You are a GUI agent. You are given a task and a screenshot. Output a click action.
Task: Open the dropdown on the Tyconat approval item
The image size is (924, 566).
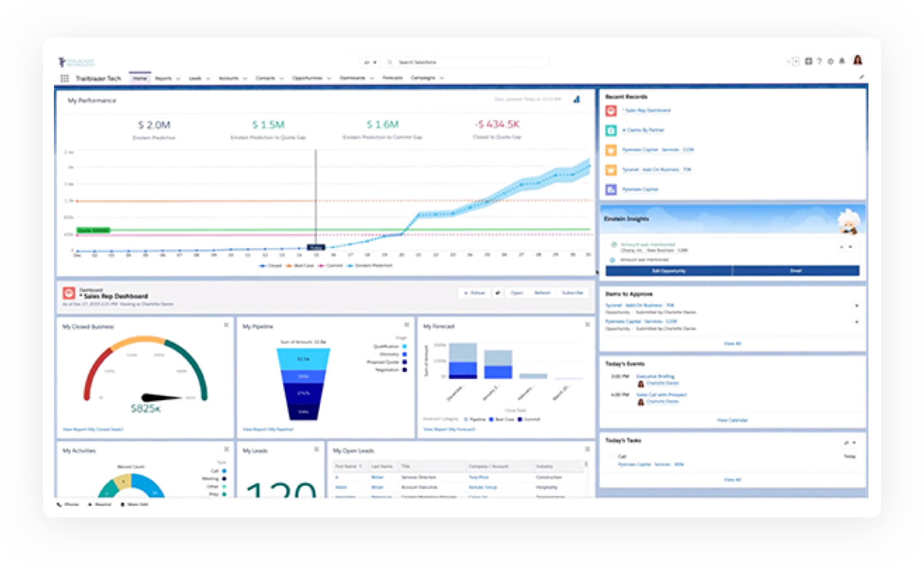coord(858,305)
